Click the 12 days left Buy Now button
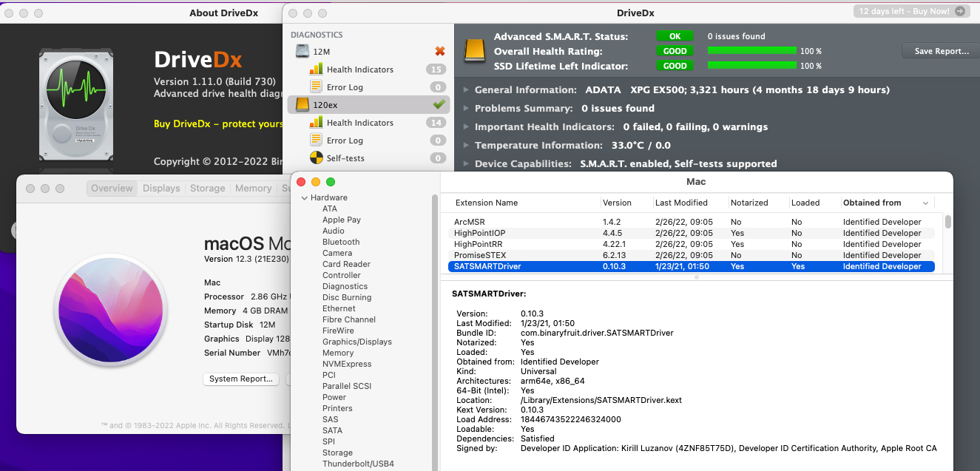980x471 pixels. 911,11
